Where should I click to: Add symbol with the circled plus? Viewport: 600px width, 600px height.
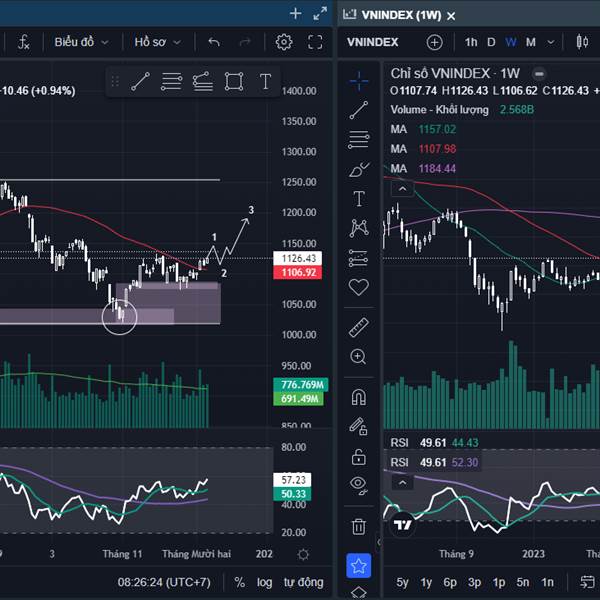[434, 42]
